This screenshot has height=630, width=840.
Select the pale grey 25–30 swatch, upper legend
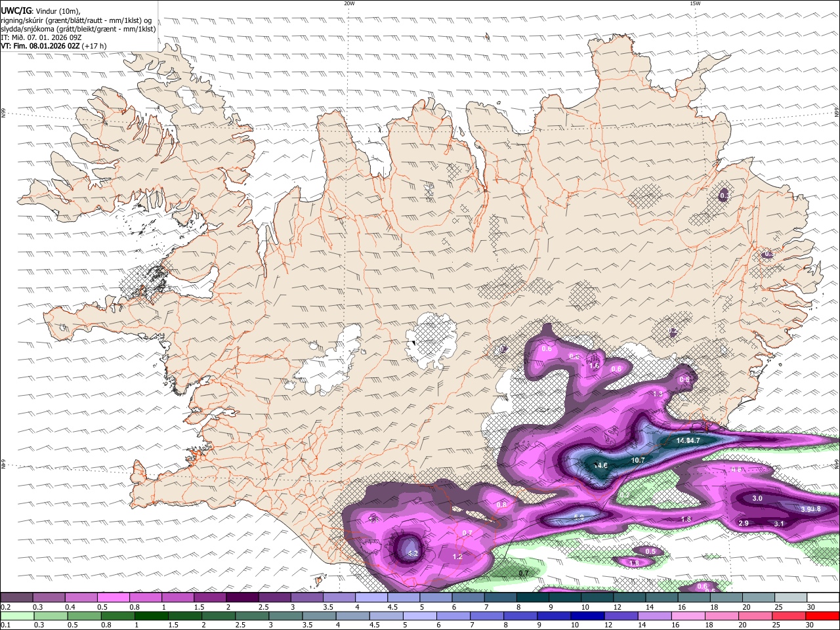(791, 598)
